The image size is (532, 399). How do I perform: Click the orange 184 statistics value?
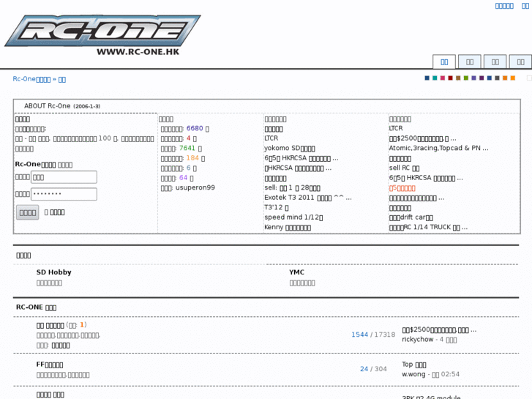(192, 158)
